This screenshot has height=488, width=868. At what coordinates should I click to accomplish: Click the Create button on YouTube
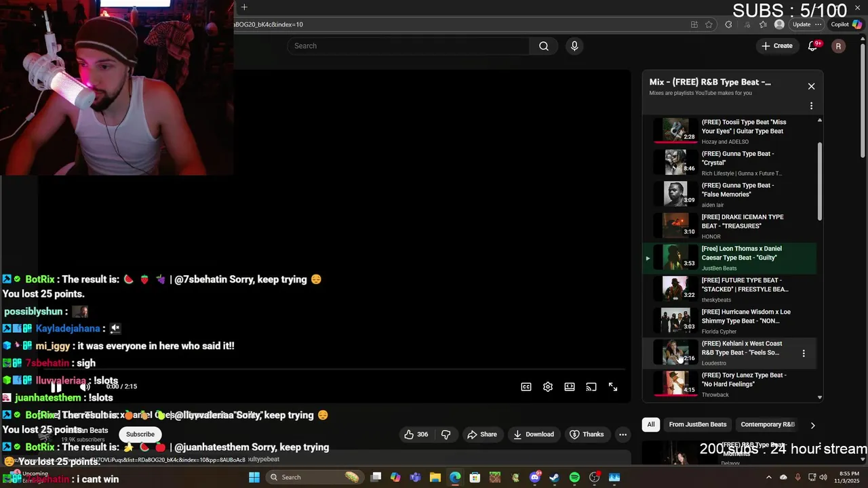pyautogui.click(x=776, y=46)
